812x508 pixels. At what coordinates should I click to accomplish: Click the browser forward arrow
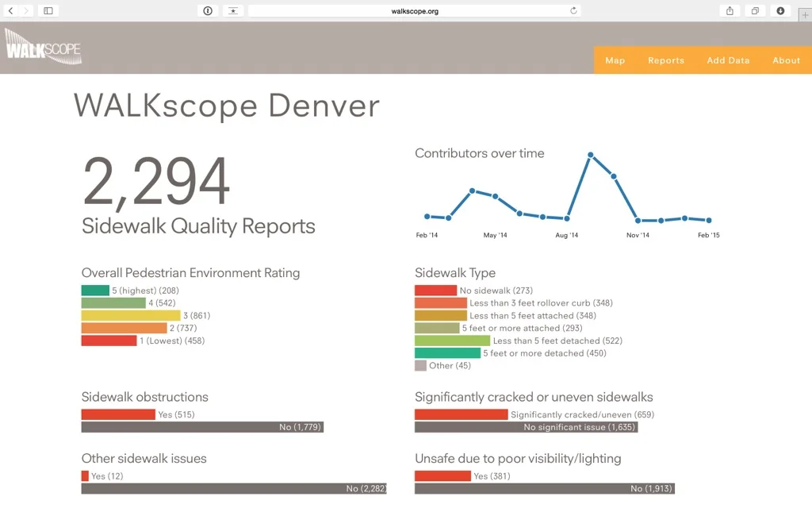click(26, 10)
